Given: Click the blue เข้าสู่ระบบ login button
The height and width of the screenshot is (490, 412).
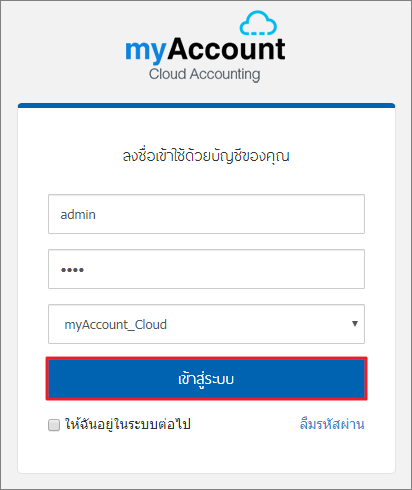Looking at the screenshot, I should pyautogui.click(x=206, y=379).
